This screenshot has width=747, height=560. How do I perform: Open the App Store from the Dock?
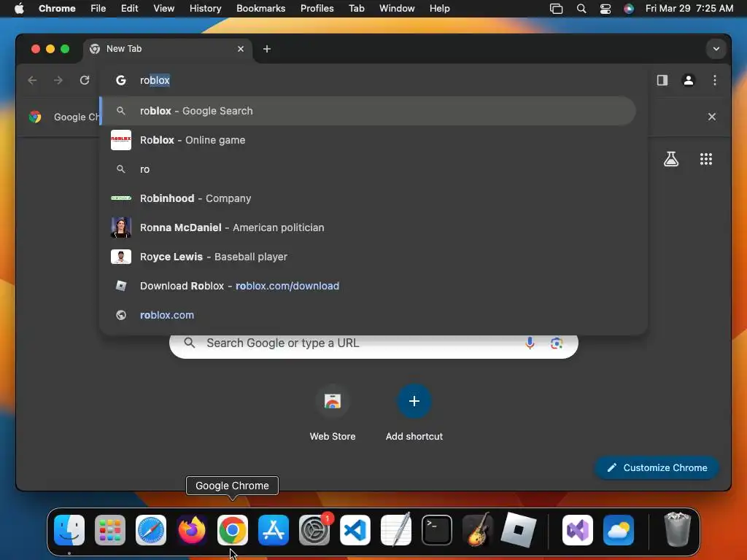point(274,530)
